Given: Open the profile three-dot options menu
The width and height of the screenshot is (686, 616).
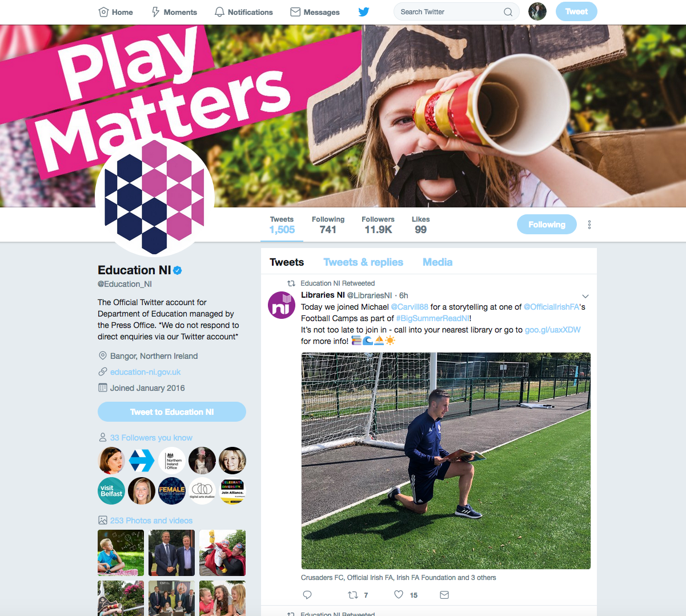Looking at the screenshot, I should (589, 225).
